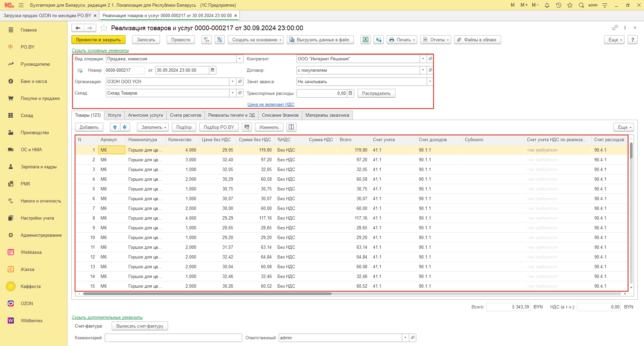
Task: Open notifications bell icon in title bar
Action: pos(547,5)
